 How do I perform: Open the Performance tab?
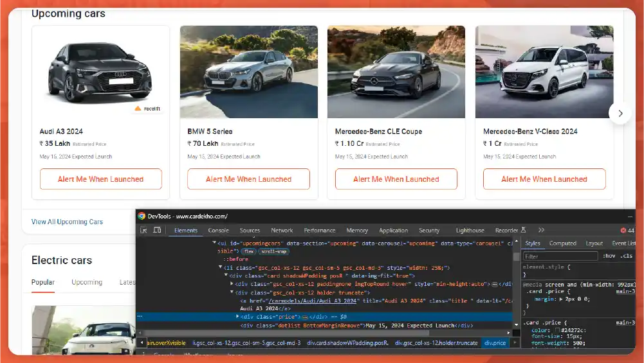coord(320,231)
